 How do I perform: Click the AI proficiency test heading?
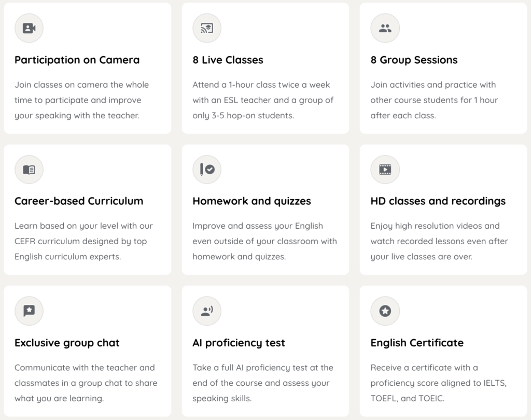coord(239,343)
